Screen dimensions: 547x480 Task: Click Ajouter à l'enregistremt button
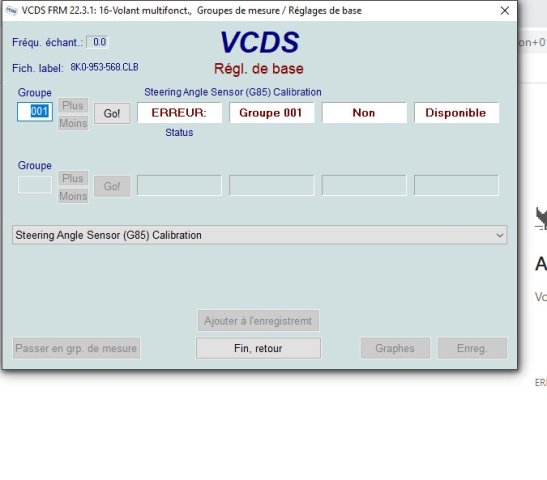point(258,321)
